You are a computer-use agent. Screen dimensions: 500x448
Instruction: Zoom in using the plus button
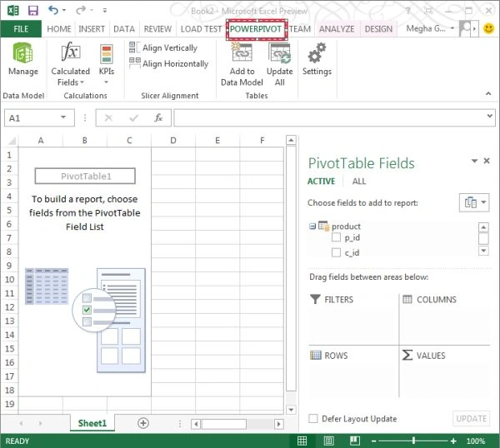pyautogui.click(x=453, y=441)
